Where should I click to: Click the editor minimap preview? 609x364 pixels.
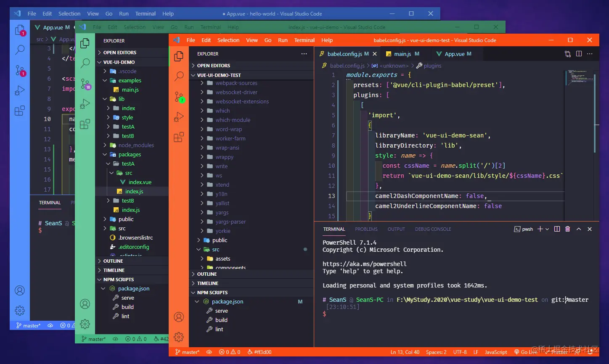click(580, 79)
